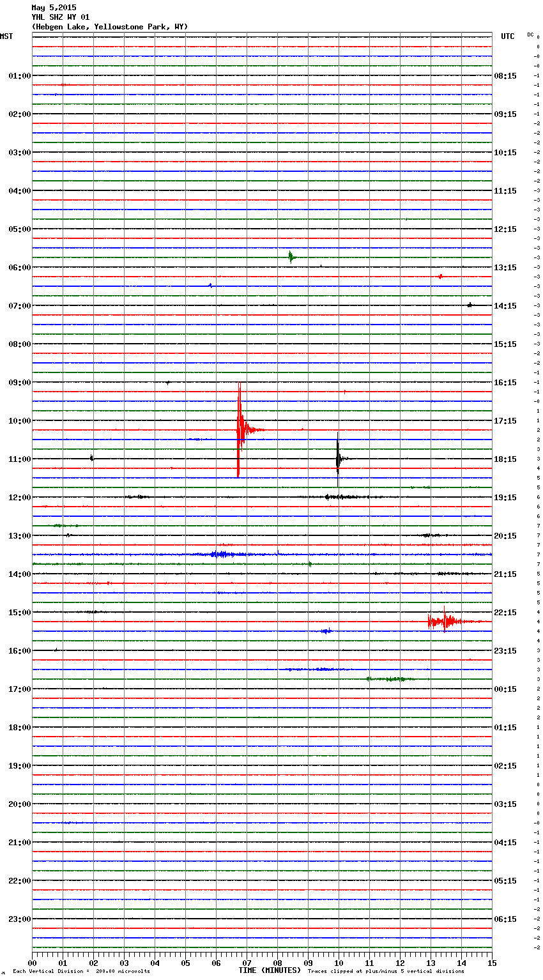Screen dimensions: 543x980
Task: Click the UTC time label '10:15'
Action: (x=505, y=153)
